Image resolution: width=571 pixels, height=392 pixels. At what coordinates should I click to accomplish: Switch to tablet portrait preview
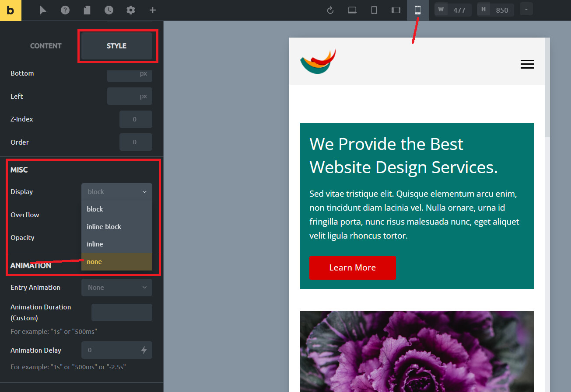(x=374, y=10)
